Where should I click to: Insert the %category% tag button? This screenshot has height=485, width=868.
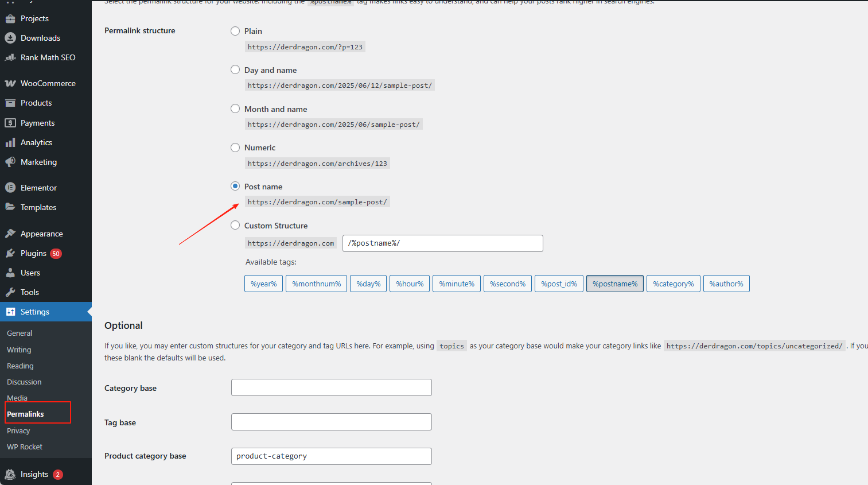click(x=673, y=284)
